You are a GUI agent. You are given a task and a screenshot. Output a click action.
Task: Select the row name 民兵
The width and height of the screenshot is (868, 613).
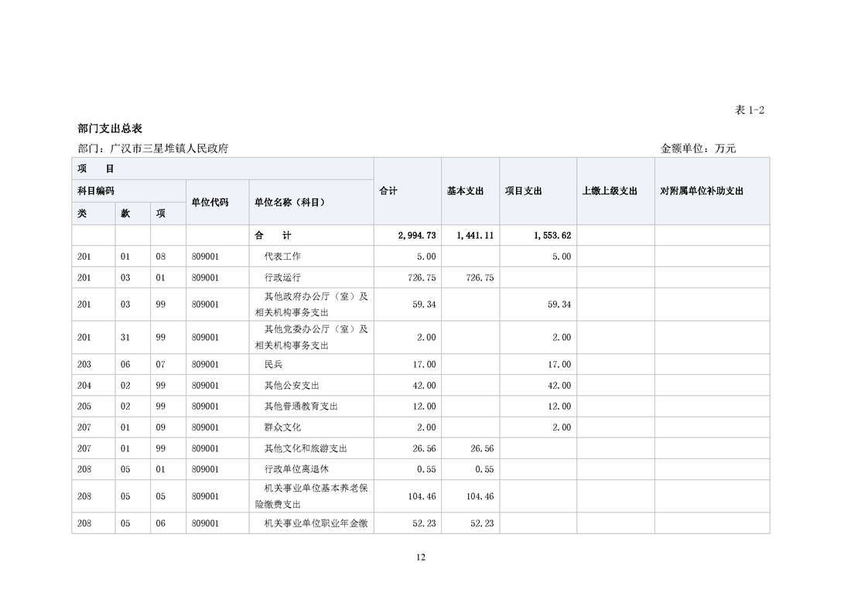tap(273, 364)
